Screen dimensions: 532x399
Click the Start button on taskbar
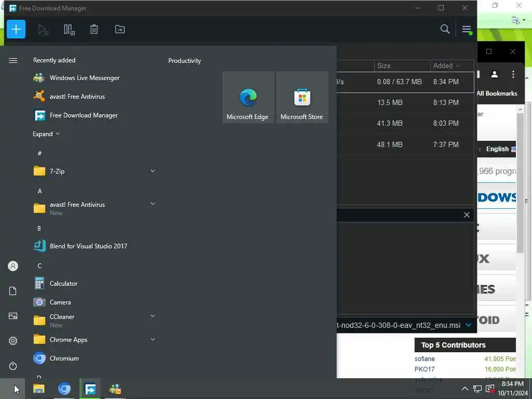click(12, 389)
